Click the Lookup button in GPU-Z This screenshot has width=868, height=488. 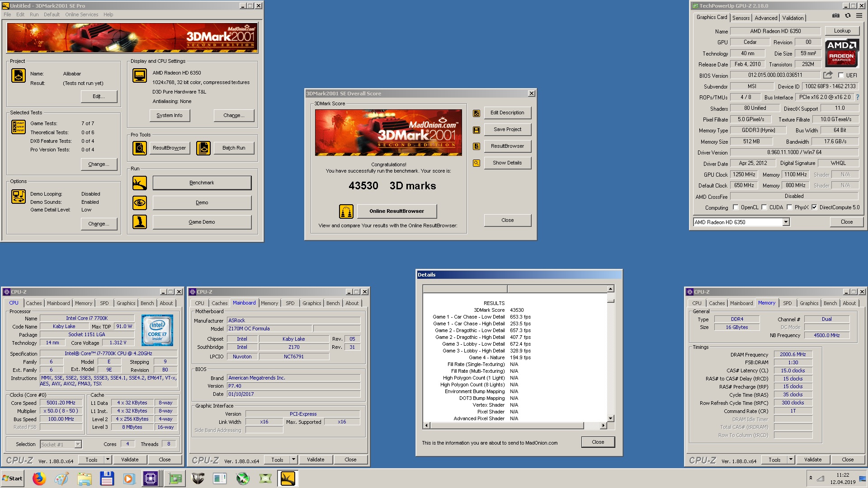coord(842,31)
